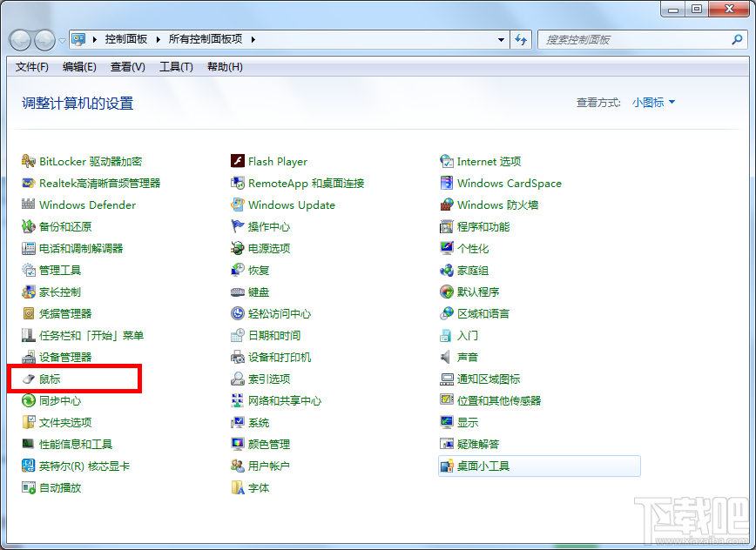Expand address bar history dropdown arrow
The width and height of the screenshot is (756, 550).
[501, 39]
